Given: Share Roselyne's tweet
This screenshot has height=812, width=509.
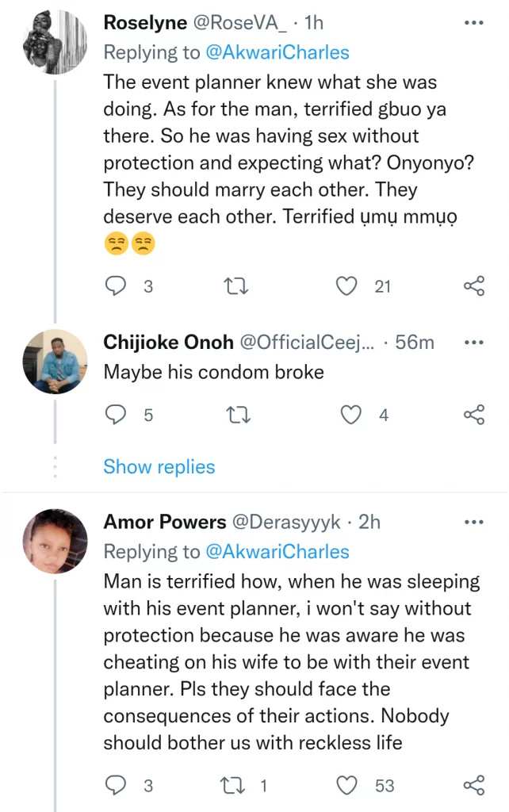Looking at the screenshot, I should [x=473, y=286].
